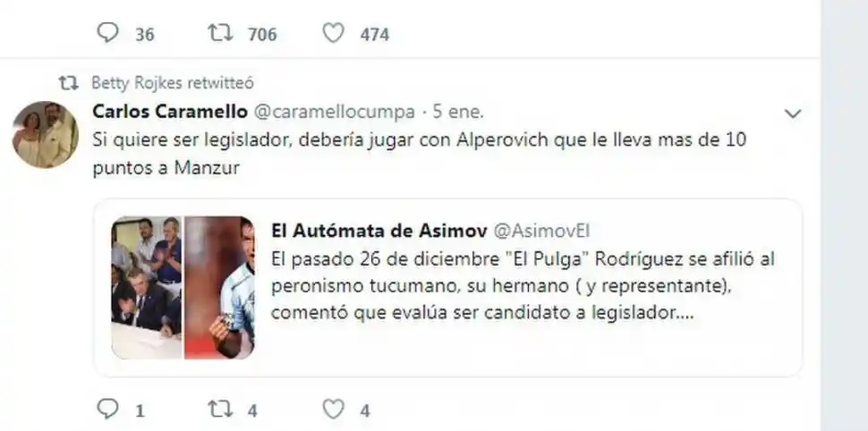Click the 706 retweet count

(262, 35)
